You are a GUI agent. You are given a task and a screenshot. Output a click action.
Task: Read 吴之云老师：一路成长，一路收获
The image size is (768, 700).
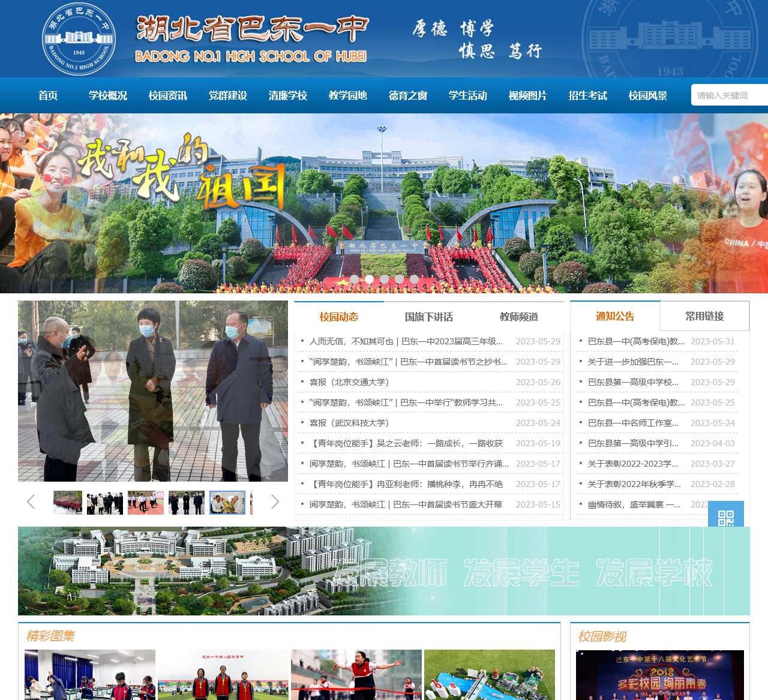(406, 443)
